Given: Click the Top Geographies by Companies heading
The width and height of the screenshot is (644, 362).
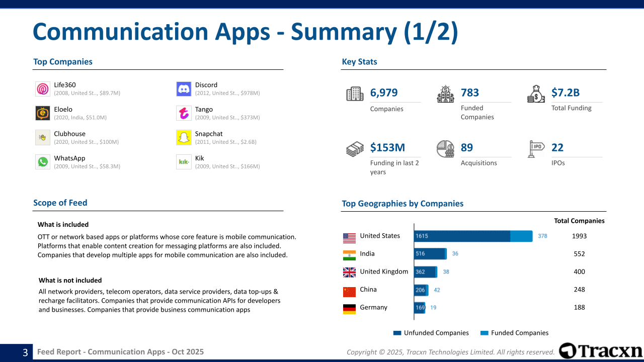Looking at the screenshot, I should (403, 204).
